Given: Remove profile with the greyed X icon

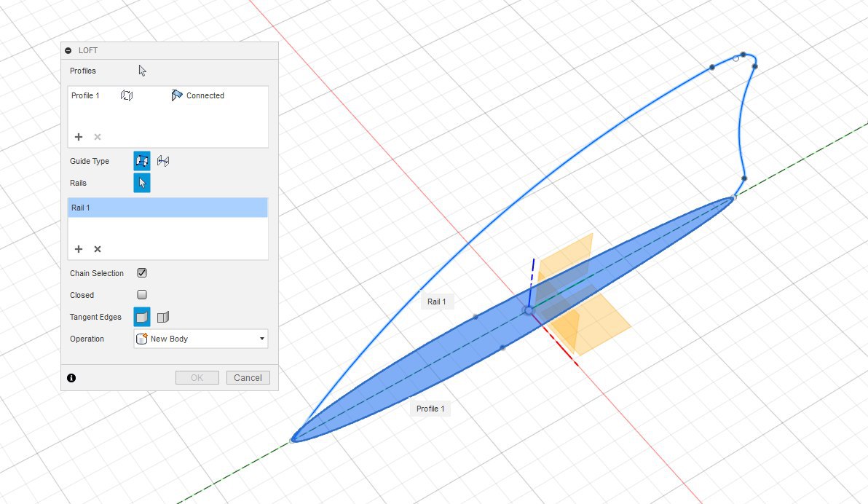Looking at the screenshot, I should (x=98, y=137).
